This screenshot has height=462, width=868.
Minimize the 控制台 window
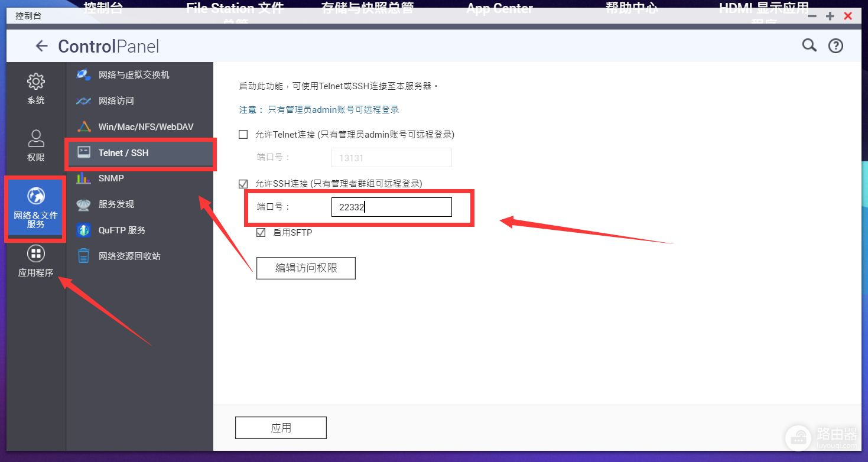[x=812, y=17]
